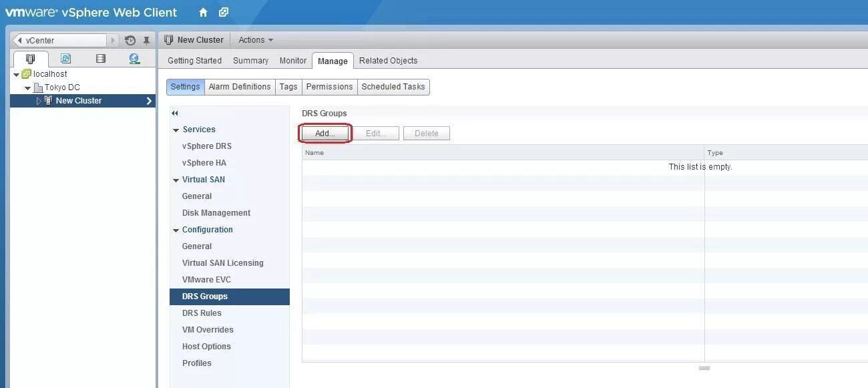
Task: Collapse the settings sidebar with double arrow
Action: click(x=175, y=114)
